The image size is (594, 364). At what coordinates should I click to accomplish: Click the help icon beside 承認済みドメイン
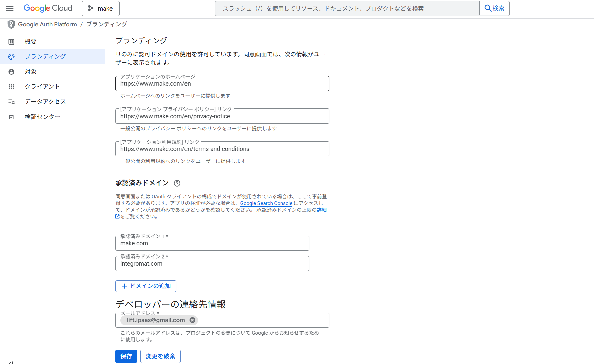coord(177,183)
